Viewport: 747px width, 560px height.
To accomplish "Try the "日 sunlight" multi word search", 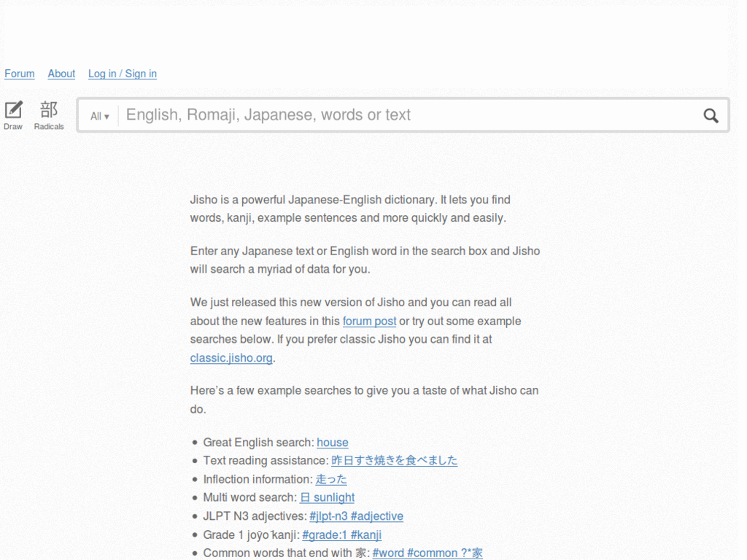I will coord(327,497).
